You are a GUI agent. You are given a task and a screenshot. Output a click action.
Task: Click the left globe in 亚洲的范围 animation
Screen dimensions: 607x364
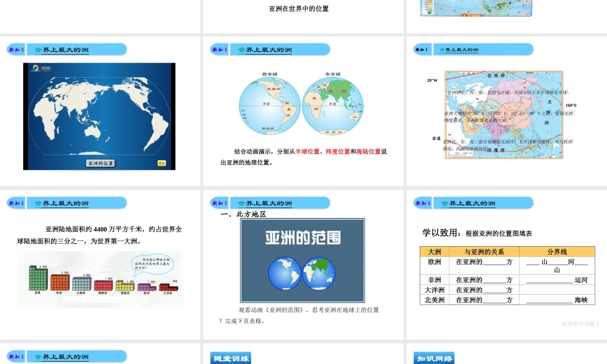point(284,274)
